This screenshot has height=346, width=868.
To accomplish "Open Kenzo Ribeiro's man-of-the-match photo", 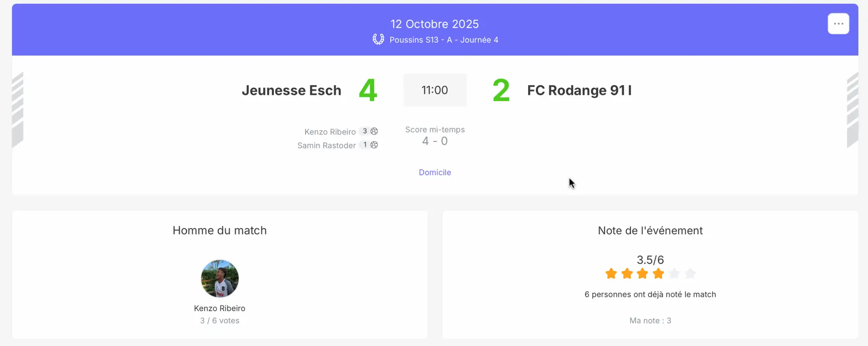I will tap(220, 278).
